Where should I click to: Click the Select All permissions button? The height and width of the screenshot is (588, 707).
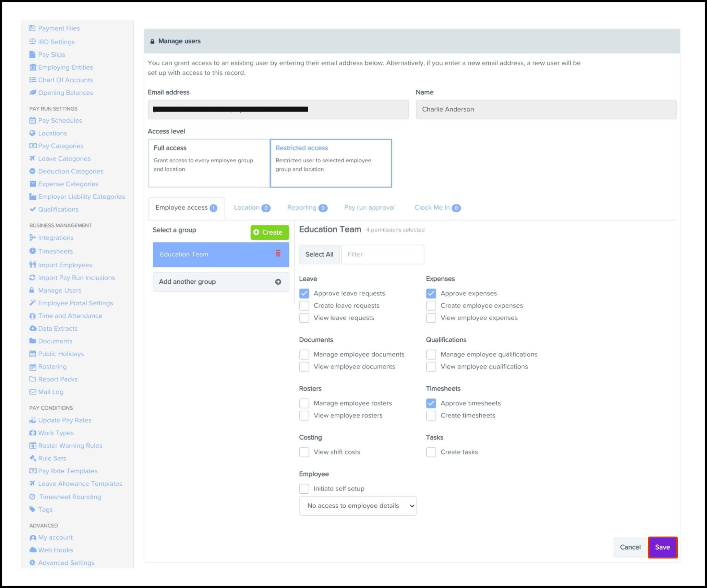[x=319, y=254]
